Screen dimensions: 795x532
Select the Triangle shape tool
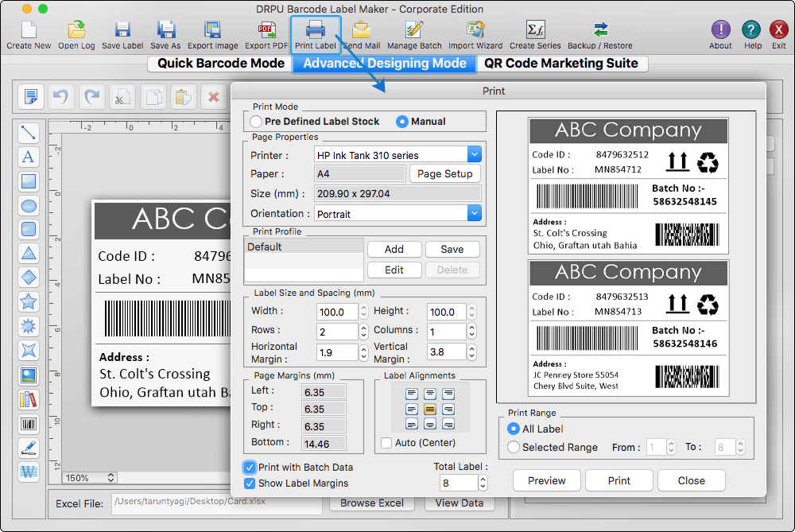tap(29, 253)
